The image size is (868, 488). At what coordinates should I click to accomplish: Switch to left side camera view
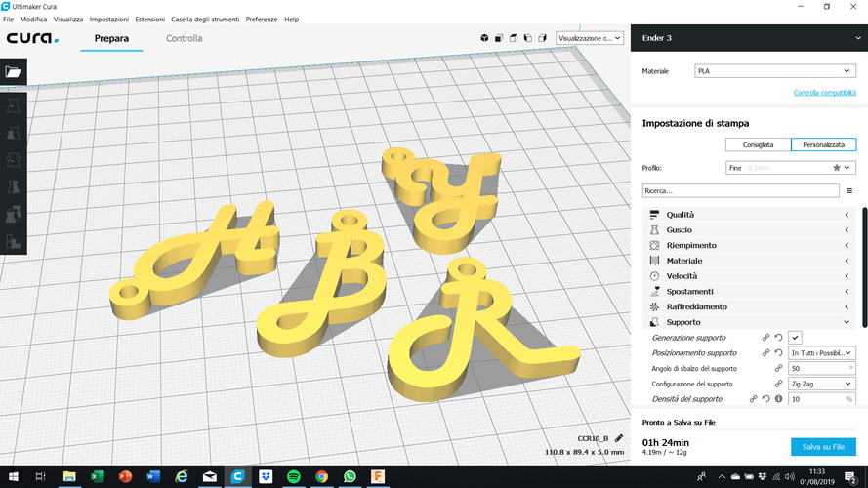pos(527,38)
